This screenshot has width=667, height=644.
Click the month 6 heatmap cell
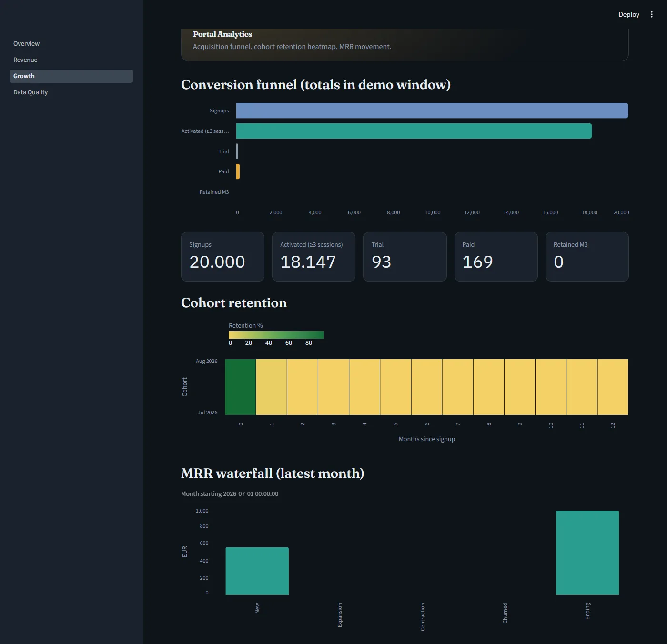[426, 387]
